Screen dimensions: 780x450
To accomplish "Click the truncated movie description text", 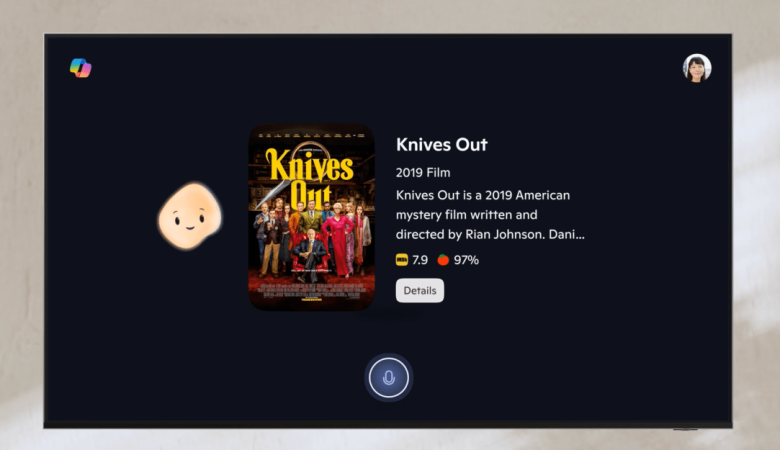I will [490, 215].
